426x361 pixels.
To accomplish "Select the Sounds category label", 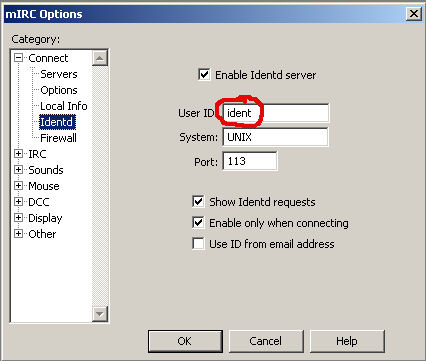I will click(46, 170).
